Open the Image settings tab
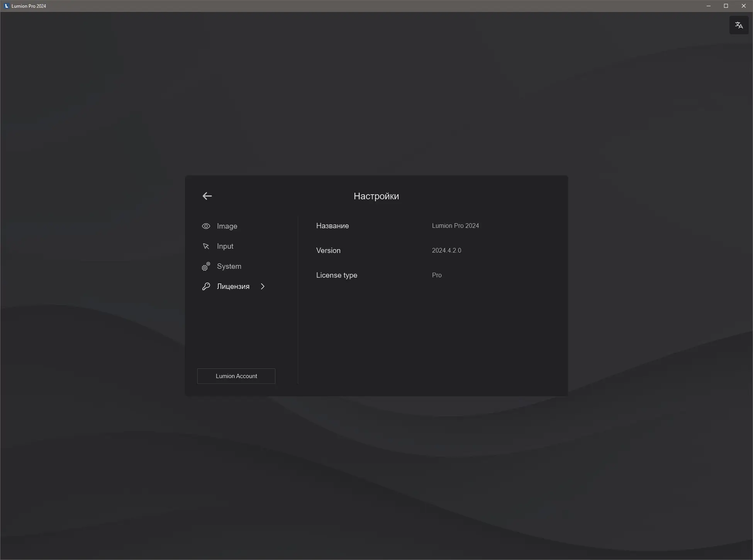This screenshot has height=560, width=753. click(x=227, y=226)
